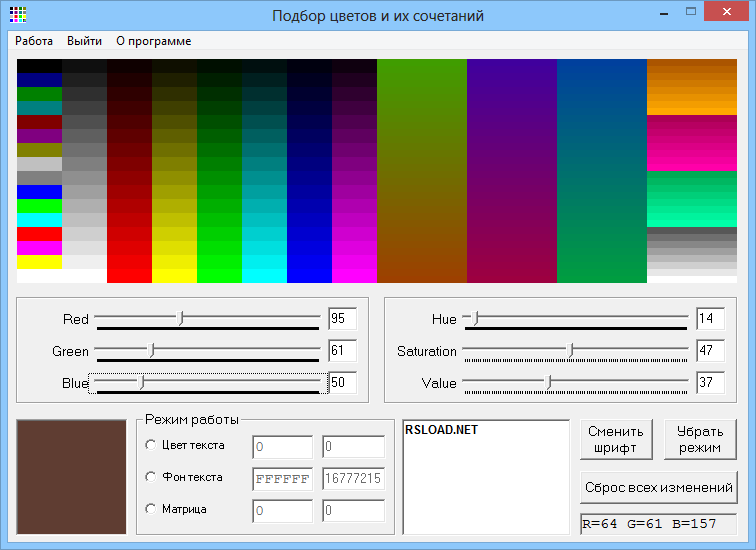Click the Red slider thumb
Image resolution: width=756 pixels, height=550 pixels.
coord(181,318)
